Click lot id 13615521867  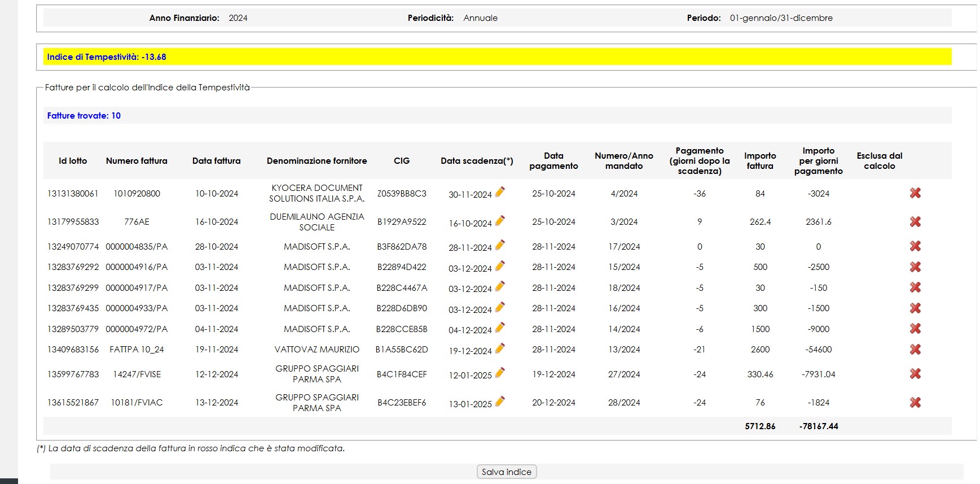click(x=73, y=403)
